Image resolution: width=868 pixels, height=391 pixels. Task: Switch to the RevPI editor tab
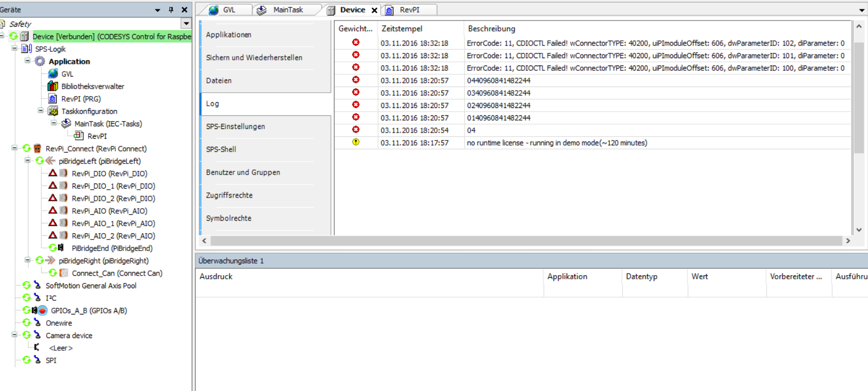click(409, 10)
